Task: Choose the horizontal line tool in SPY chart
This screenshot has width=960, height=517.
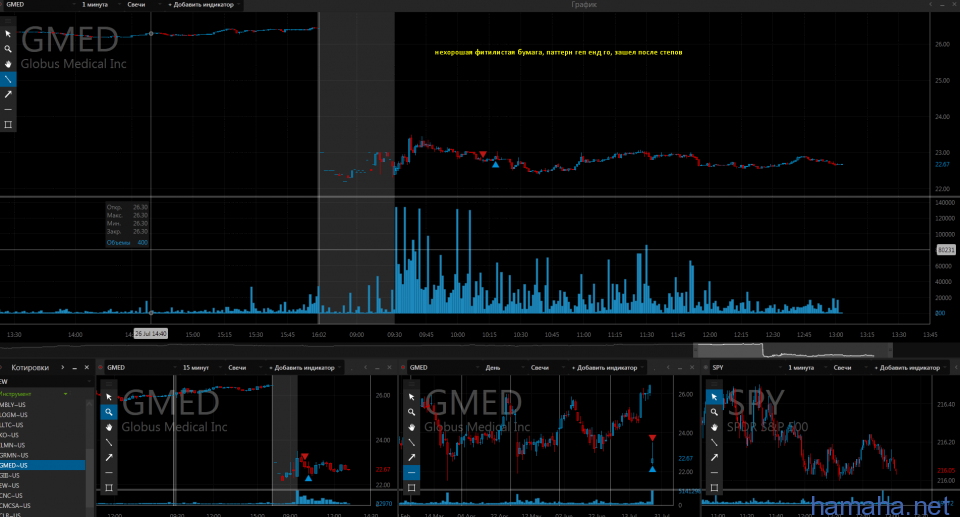Action: [x=714, y=472]
